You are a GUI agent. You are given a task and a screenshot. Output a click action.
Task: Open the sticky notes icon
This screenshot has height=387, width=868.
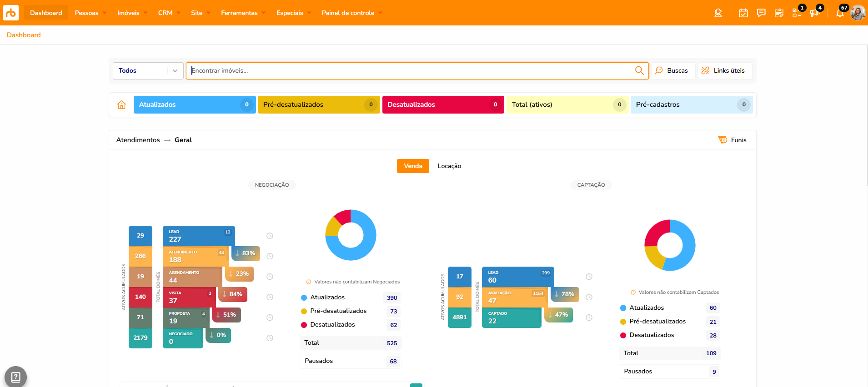click(x=779, y=13)
